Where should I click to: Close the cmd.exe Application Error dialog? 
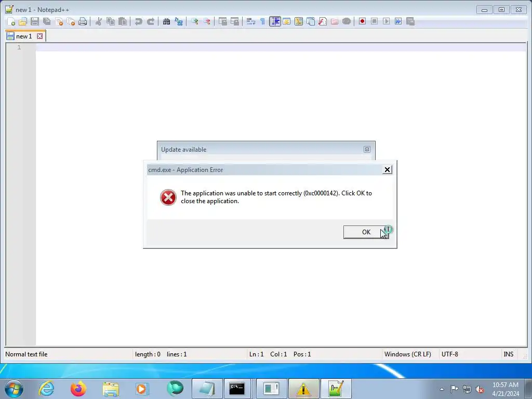(x=387, y=170)
